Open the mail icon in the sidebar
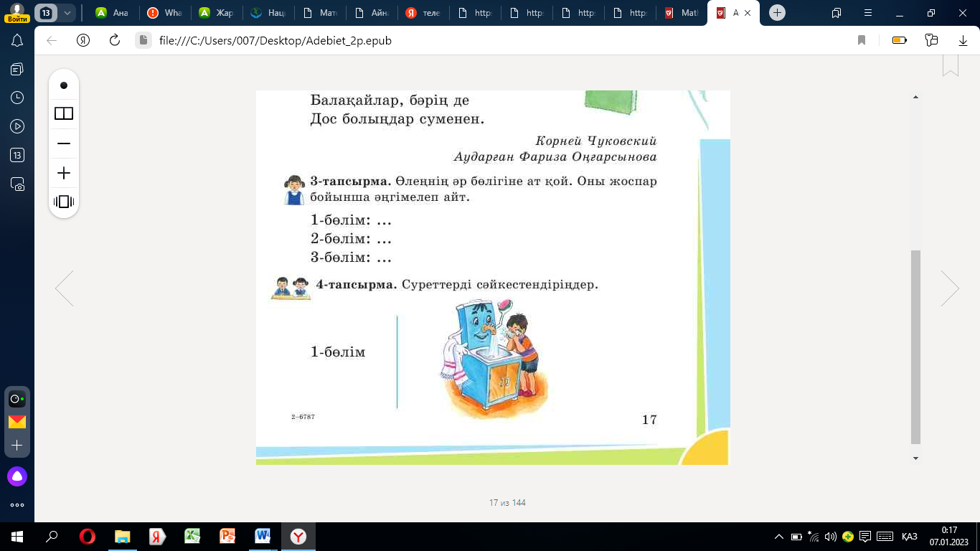 pos(17,422)
